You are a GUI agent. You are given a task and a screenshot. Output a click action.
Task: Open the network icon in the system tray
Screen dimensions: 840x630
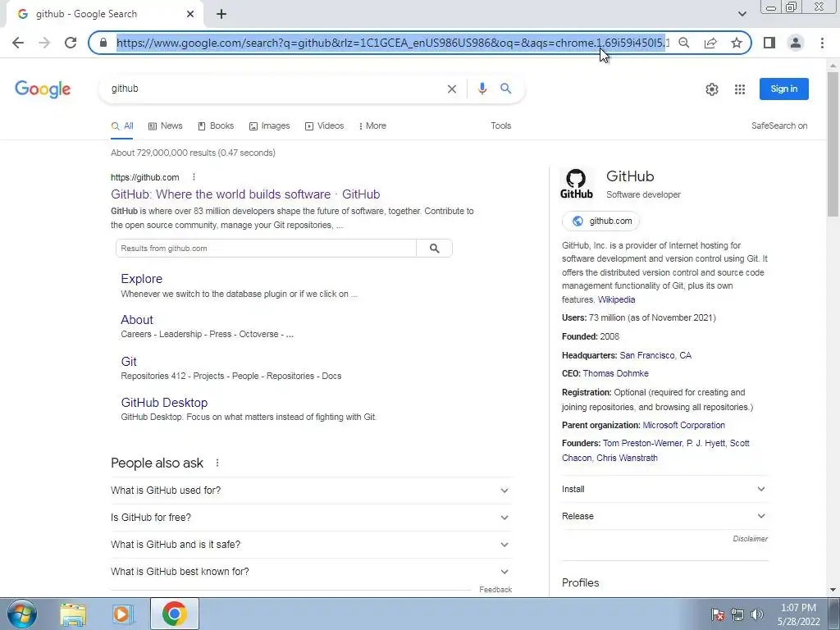pos(737,614)
